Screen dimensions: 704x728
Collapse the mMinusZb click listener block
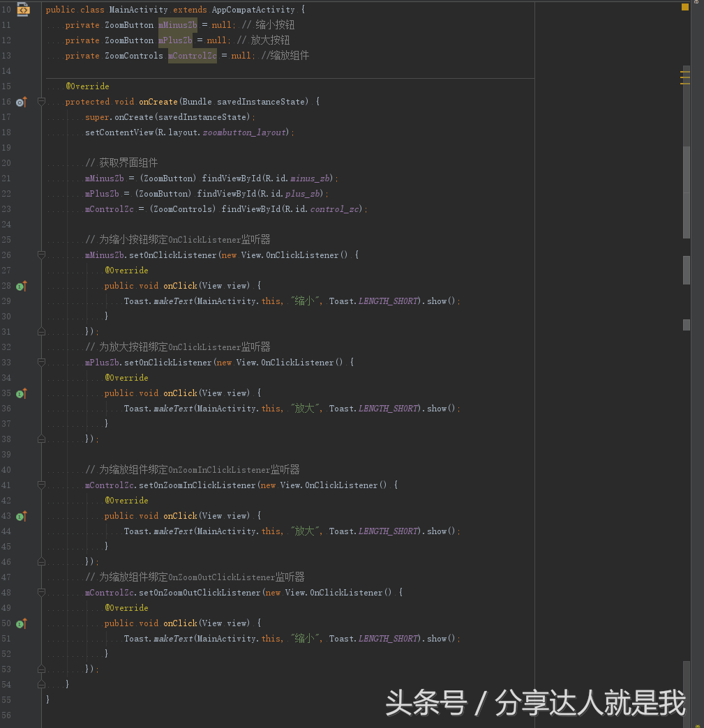(x=40, y=255)
